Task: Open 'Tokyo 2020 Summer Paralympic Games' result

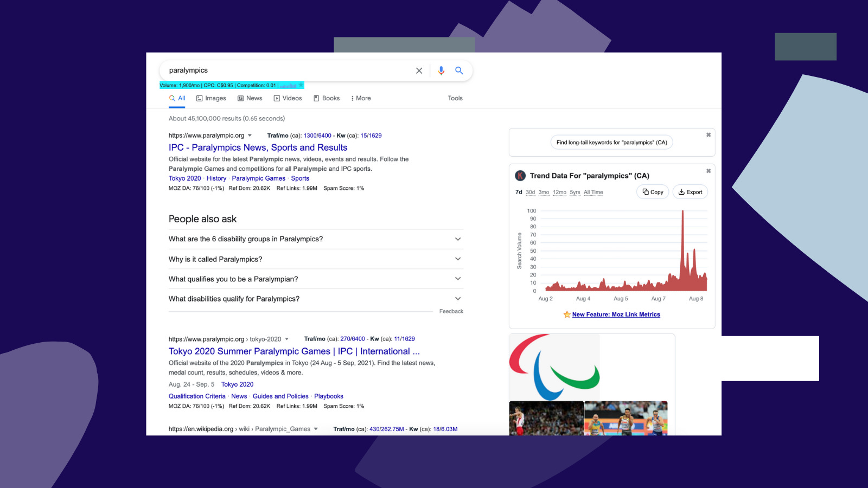Action: click(x=294, y=351)
